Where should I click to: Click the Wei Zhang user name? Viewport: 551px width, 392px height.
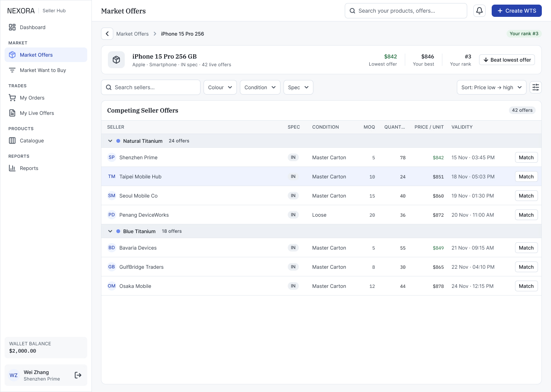36,372
